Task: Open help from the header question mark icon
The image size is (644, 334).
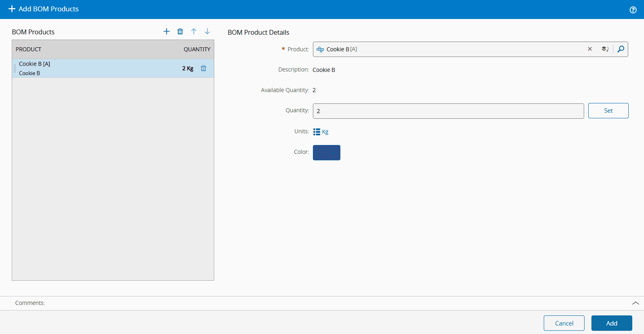Action: 633,10
